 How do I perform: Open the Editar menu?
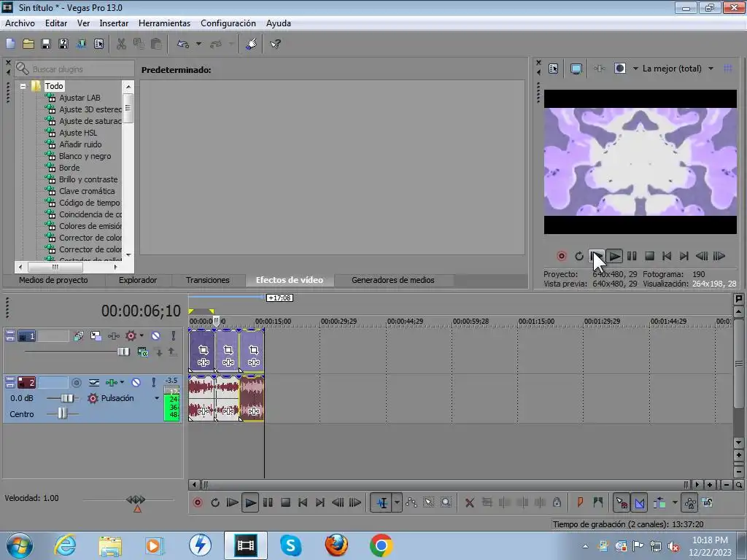pos(55,23)
